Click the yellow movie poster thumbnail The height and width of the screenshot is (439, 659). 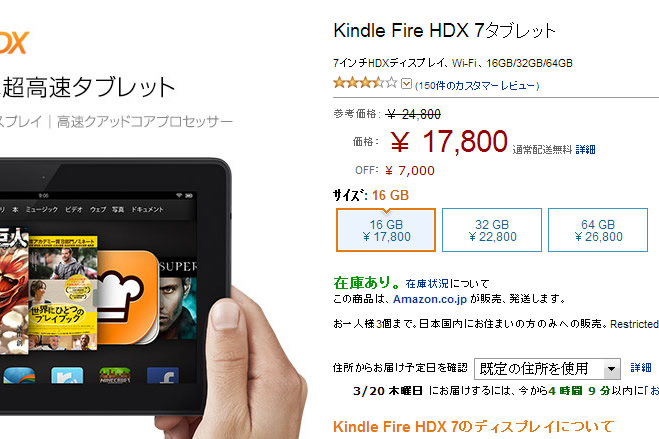(x=62, y=293)
